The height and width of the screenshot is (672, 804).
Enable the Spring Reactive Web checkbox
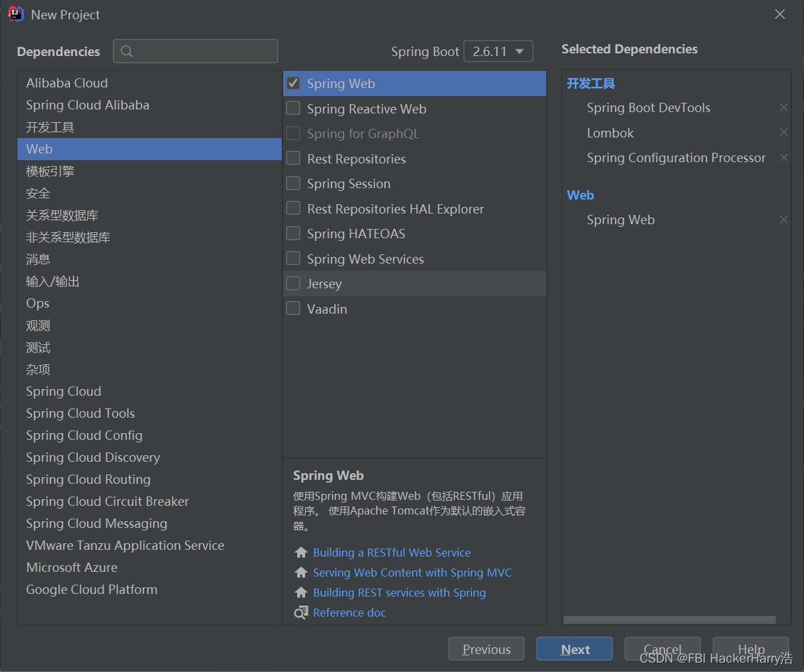coord(293,109)
